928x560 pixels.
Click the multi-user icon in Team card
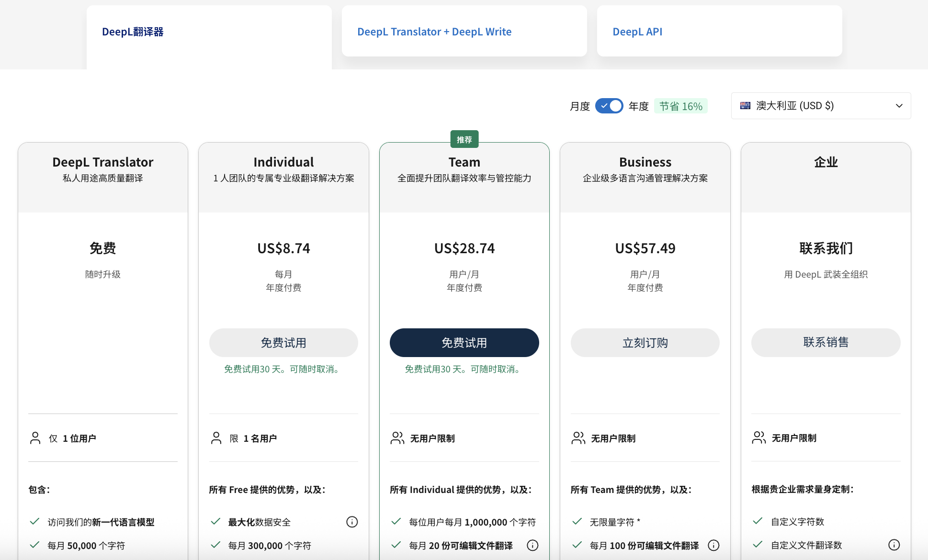tap(397, 438)
